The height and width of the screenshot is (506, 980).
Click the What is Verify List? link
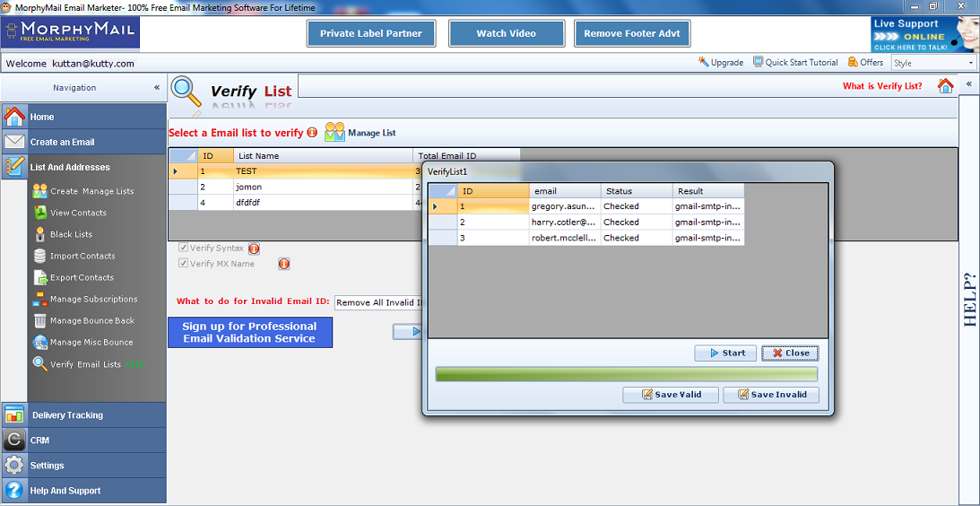coord(882,86)
